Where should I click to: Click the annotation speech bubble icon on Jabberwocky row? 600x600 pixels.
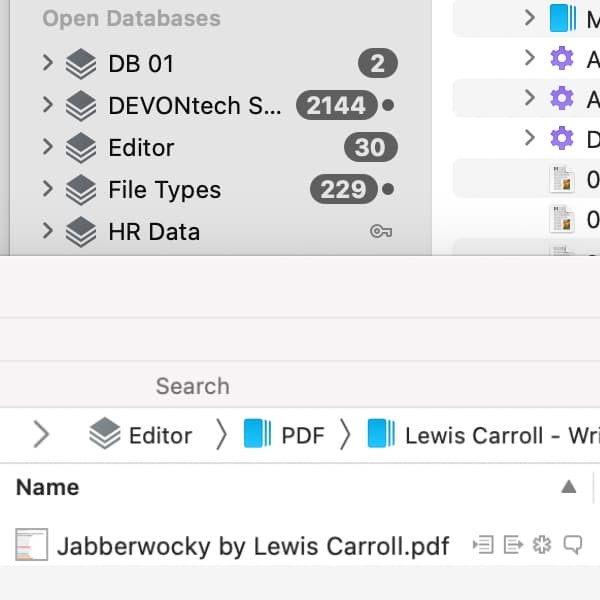coord(573,545)
